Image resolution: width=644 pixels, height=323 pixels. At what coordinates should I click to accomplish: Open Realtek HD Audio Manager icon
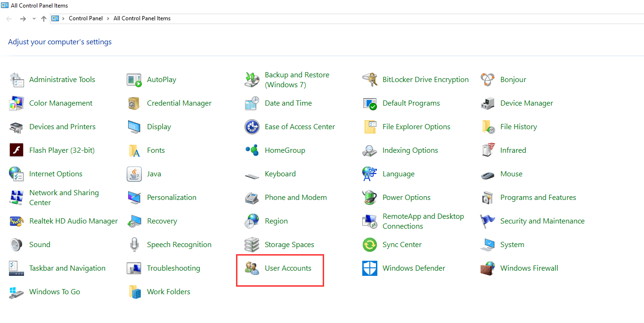pos(16,221)
